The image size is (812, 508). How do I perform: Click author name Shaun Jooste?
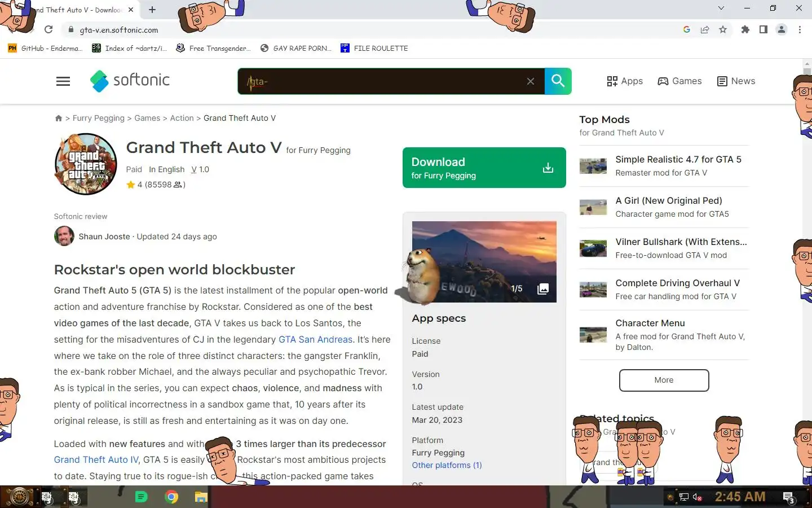click(104, 237)
